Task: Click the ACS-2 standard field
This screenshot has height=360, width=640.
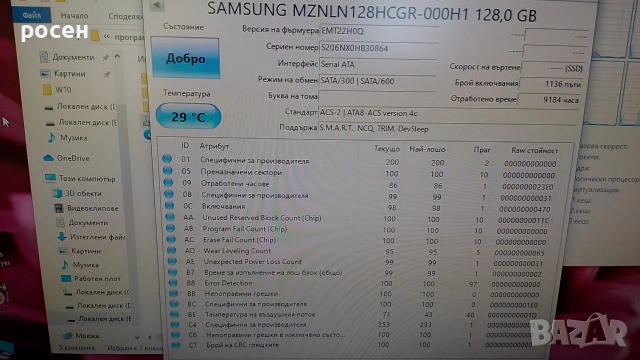Action: pos(448,113)
